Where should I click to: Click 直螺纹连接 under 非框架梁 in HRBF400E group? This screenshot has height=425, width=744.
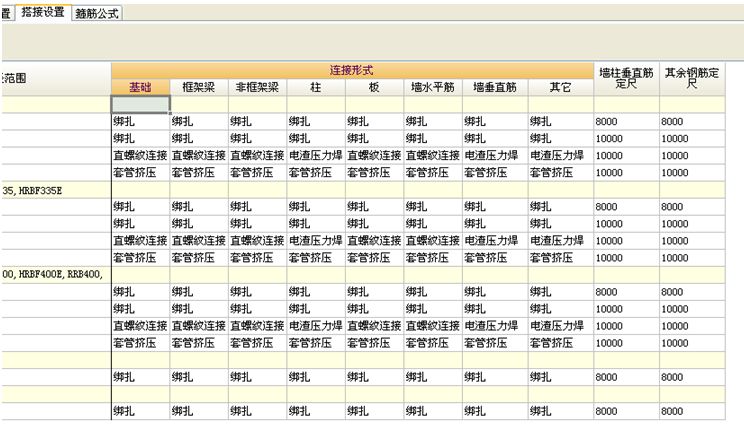[x=257, y=326]
